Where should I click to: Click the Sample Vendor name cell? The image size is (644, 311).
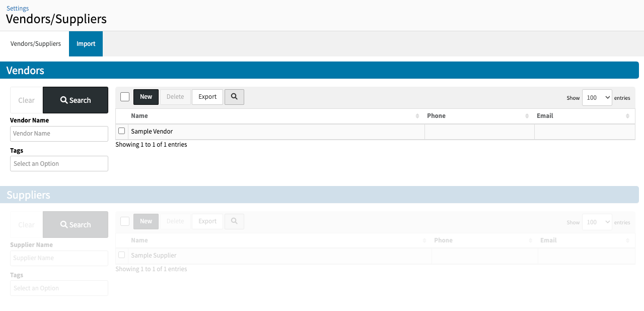point(276,132)
